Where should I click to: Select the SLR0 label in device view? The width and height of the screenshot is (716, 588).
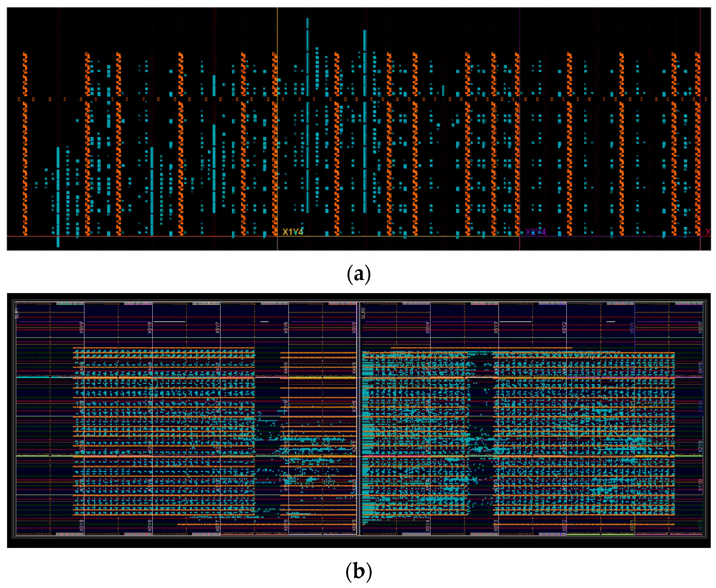363,313
